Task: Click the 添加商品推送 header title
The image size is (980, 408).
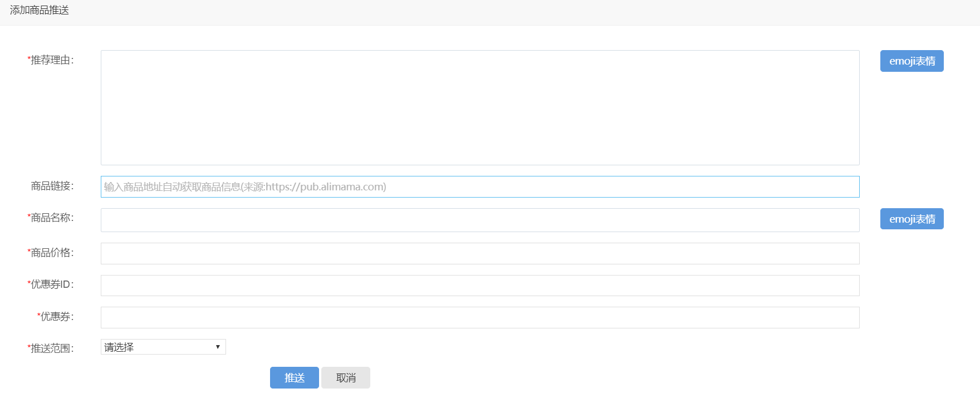Action: point(40,11)
